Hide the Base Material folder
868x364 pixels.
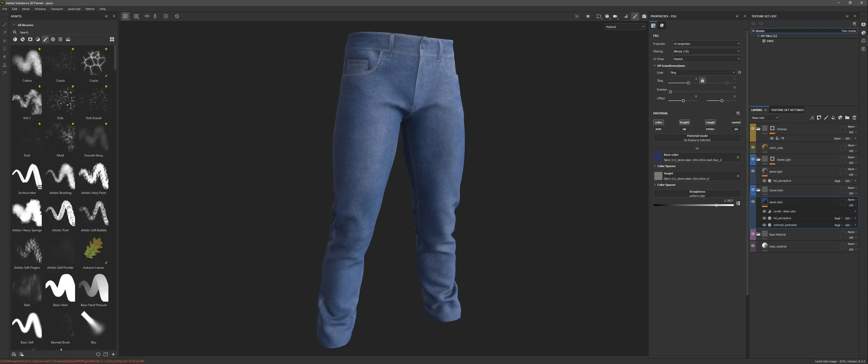click(x=753, y=234)
